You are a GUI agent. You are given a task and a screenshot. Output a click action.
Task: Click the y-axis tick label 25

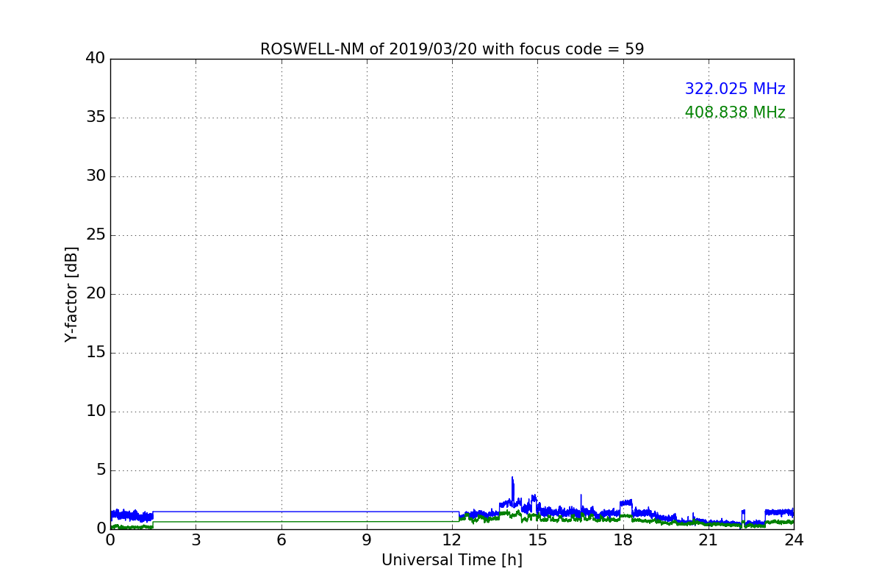coord(96,235)
